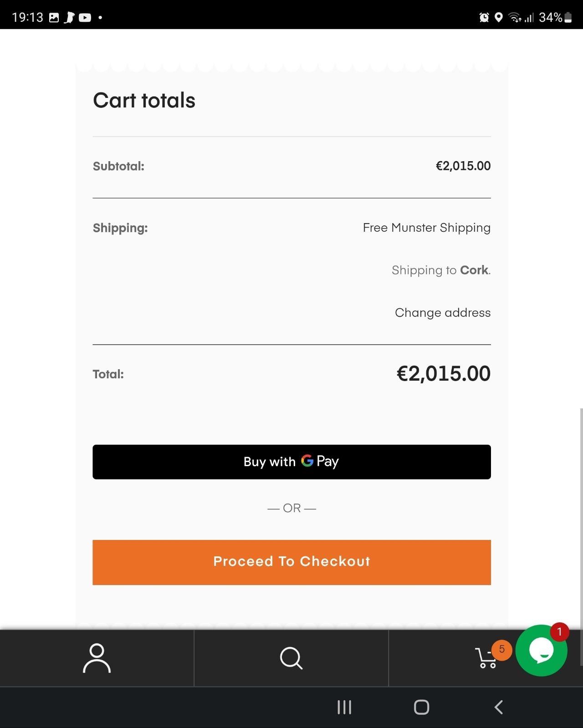Tap the YouTube notification icon

pyautogui.click(x=85, y=18)
